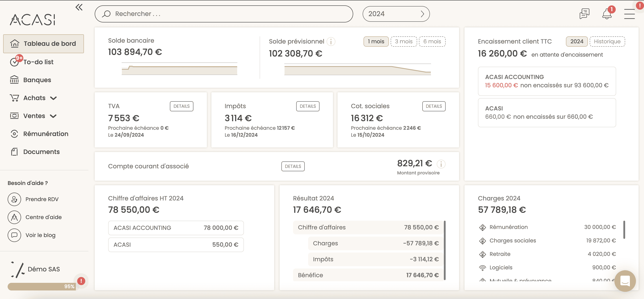Click the Solde bancaire chart
The width and height of the screenshot is (644, 299).
pyautogui.click(x=179, y=69)
